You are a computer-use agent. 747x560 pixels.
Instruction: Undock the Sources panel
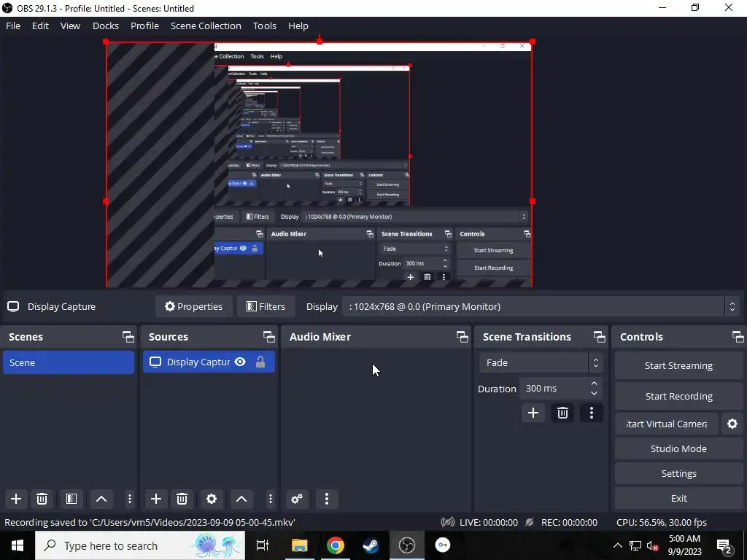(269, 337)
